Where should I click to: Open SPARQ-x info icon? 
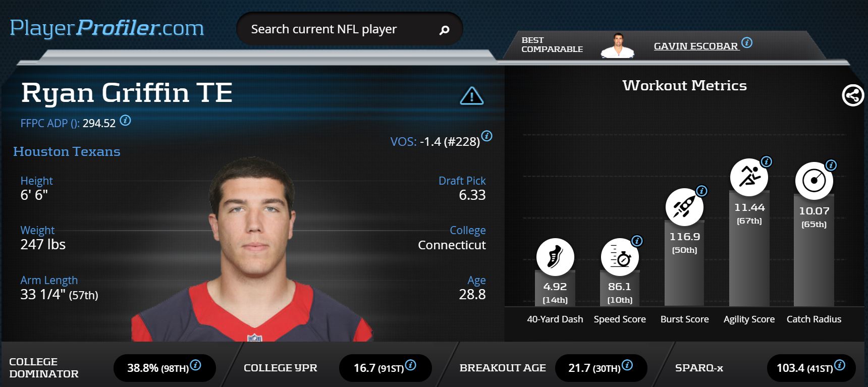click(x=840, y=365)
